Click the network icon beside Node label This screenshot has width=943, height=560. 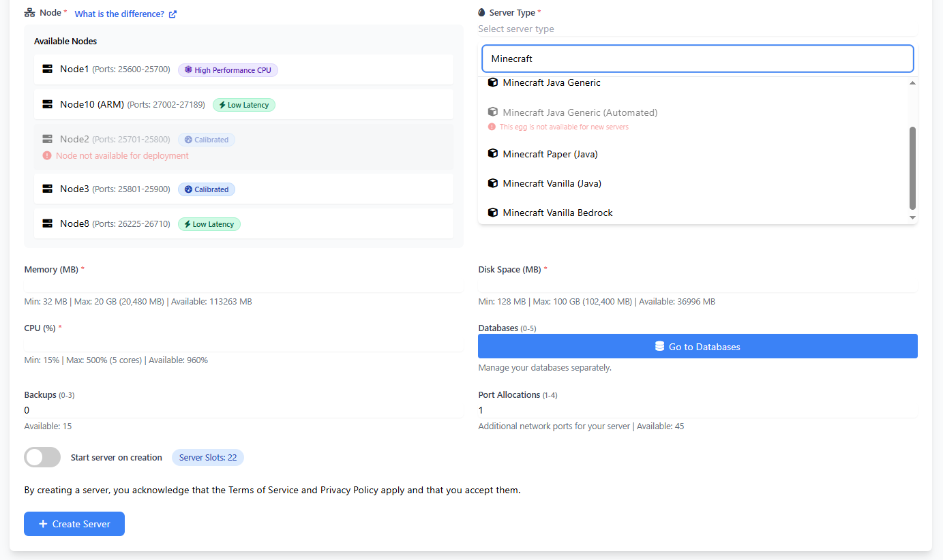coord(29,13)
